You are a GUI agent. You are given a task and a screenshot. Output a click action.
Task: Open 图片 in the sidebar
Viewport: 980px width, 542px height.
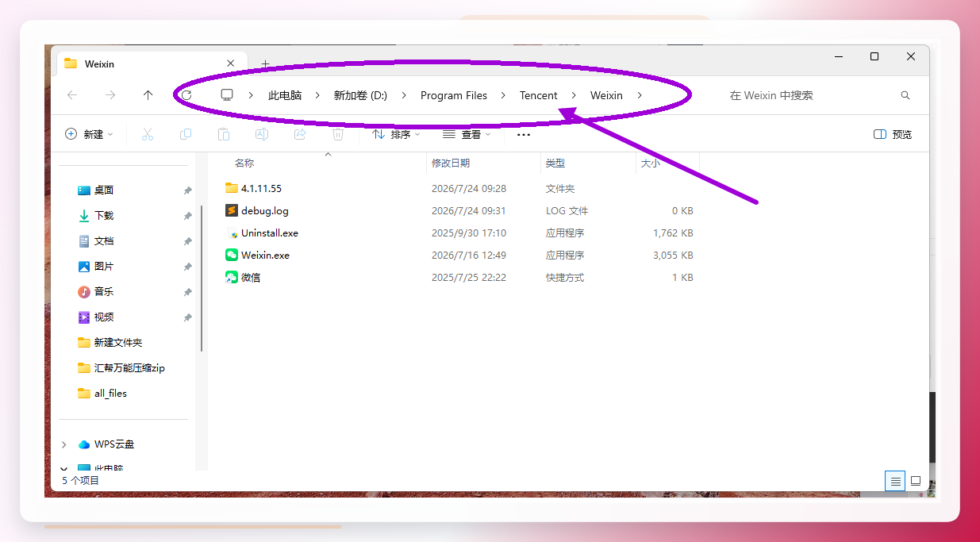coord(104,267)
